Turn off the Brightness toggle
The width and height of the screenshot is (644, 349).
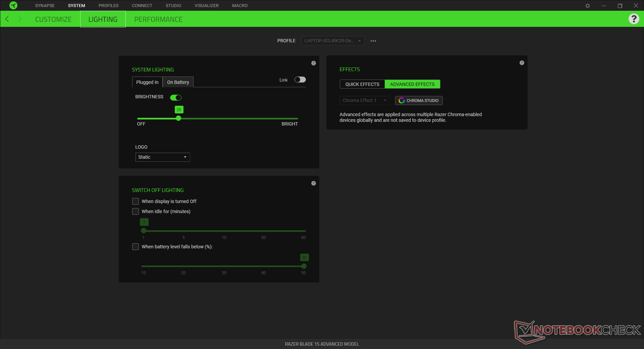[x=176, y=98]
